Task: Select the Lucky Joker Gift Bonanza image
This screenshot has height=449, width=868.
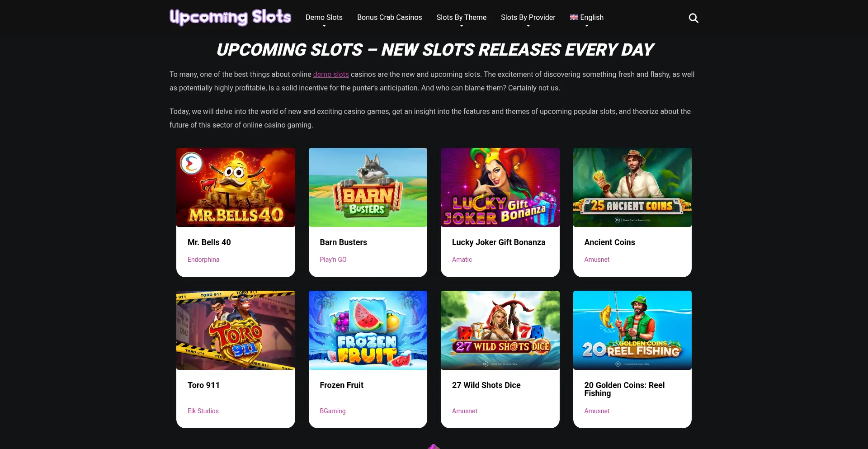Action: point(500,187)
